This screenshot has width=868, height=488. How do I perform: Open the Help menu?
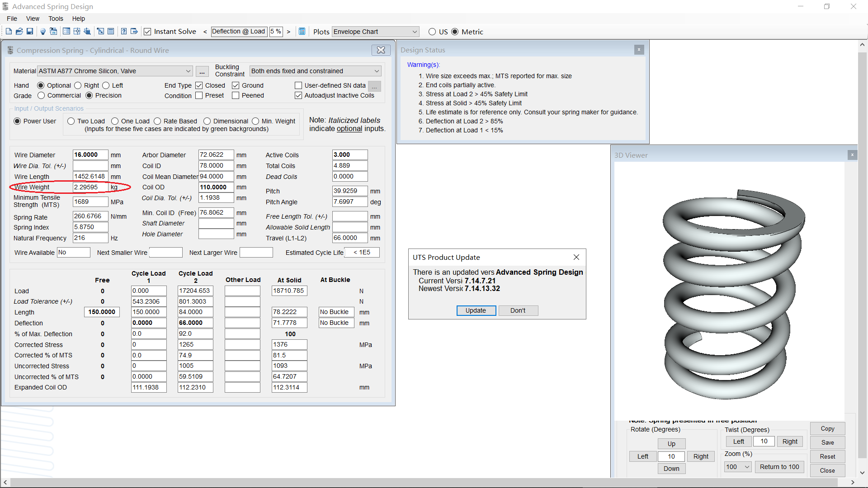79,19
